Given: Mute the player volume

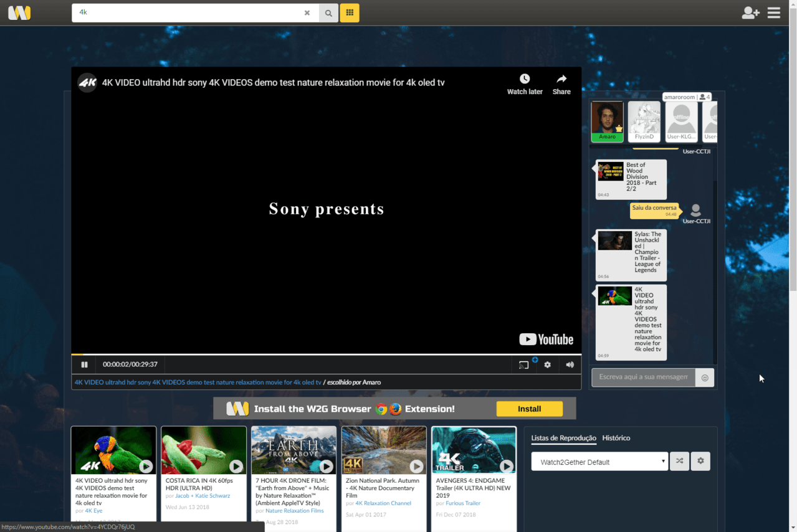Looking at the screenshot, I should [x=570, y=364].
